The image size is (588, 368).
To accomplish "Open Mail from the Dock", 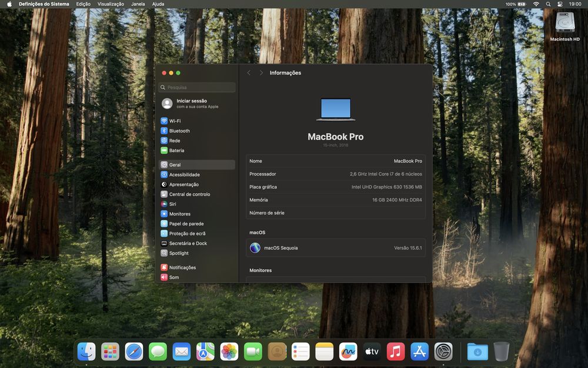I will tap(182, 352).
